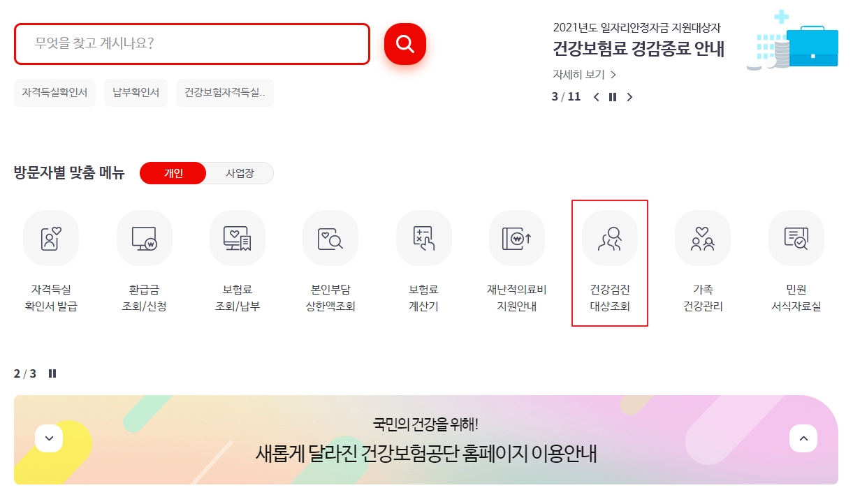
Task: Open 자세히 보기 link in notice banner
Action: point(584,75)
